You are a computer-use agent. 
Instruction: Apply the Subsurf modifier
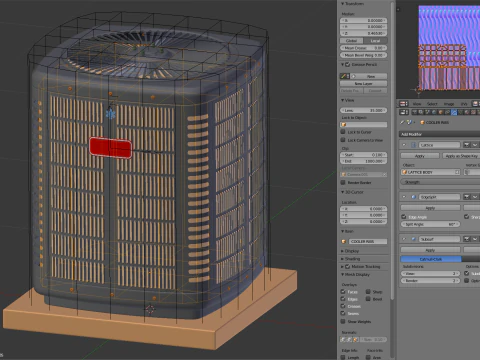(430, 250)
